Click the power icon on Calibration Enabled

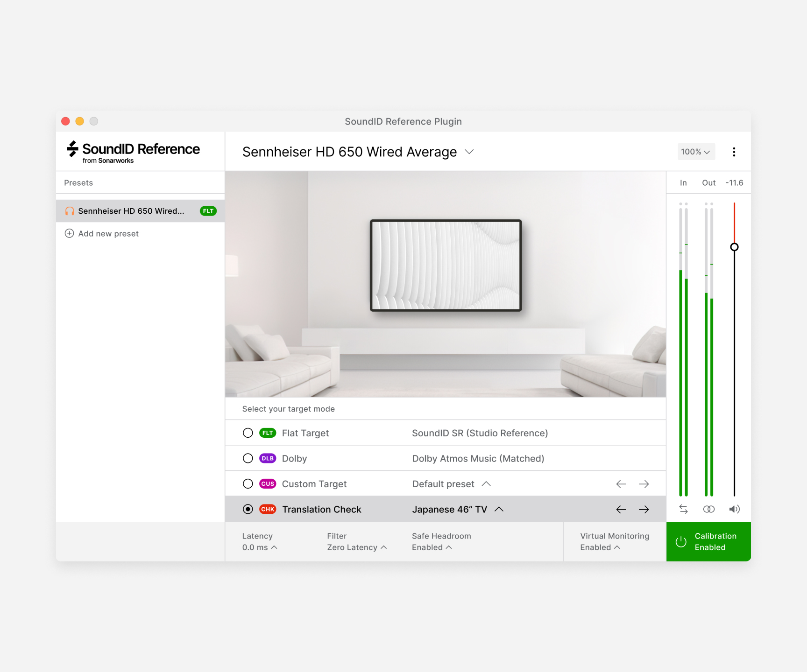point(681,542)
